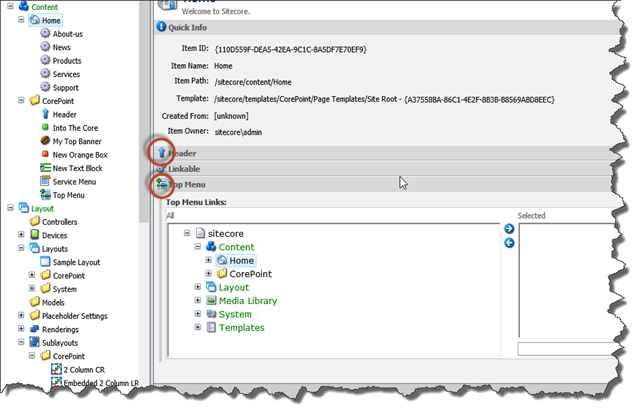Screen dimensions: 640x415
Task: Expand the Renderings node
Action: 21,328
